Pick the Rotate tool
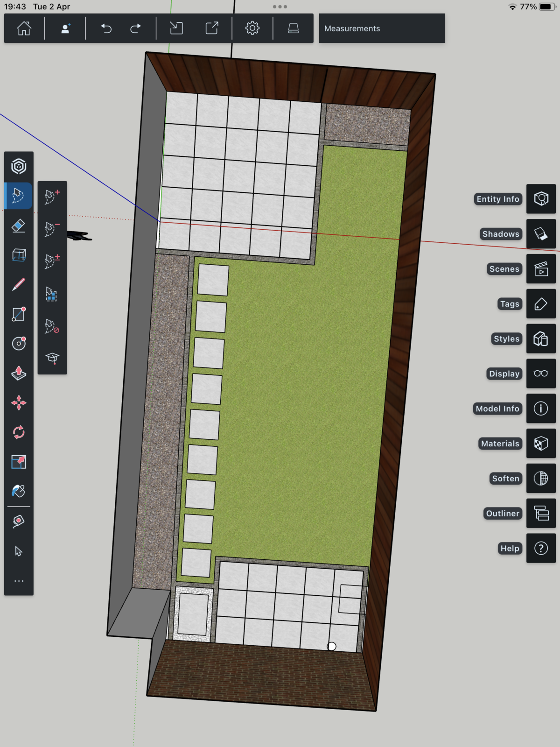The width and height of the screenshot is (560, 747). pyautogui.click(x=19, y=432)
